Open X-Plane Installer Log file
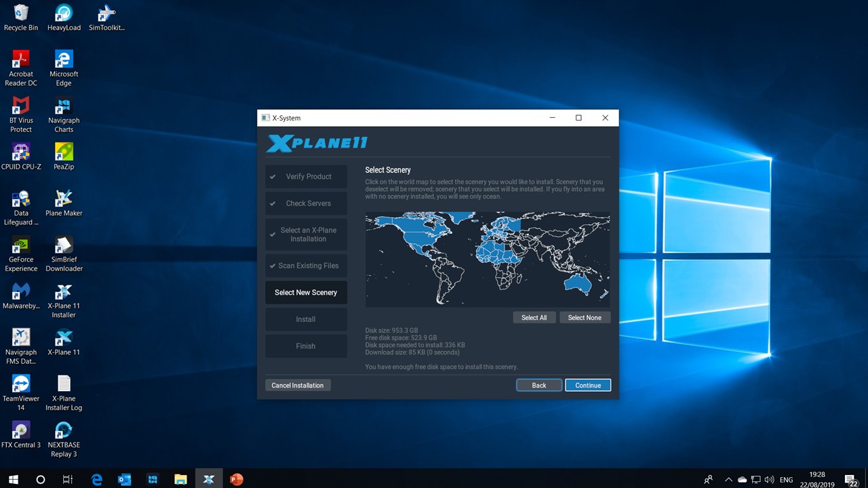 [64, 392]
